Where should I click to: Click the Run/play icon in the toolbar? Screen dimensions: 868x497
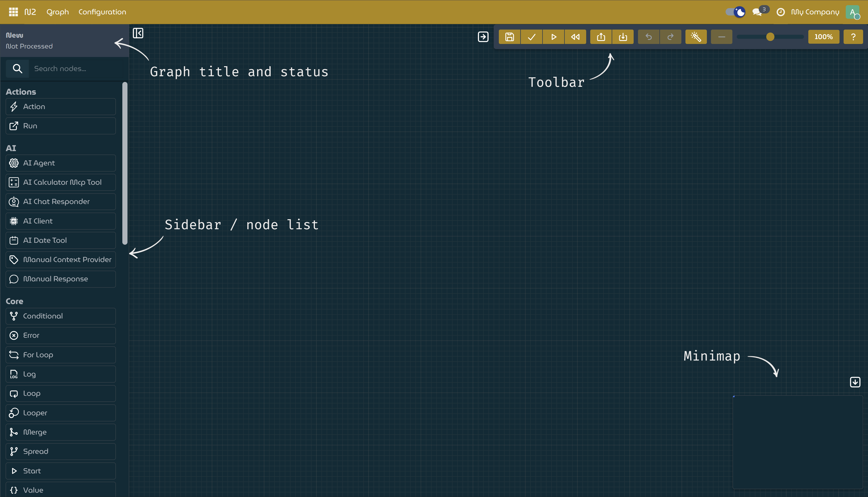click(x=553, y=37)
